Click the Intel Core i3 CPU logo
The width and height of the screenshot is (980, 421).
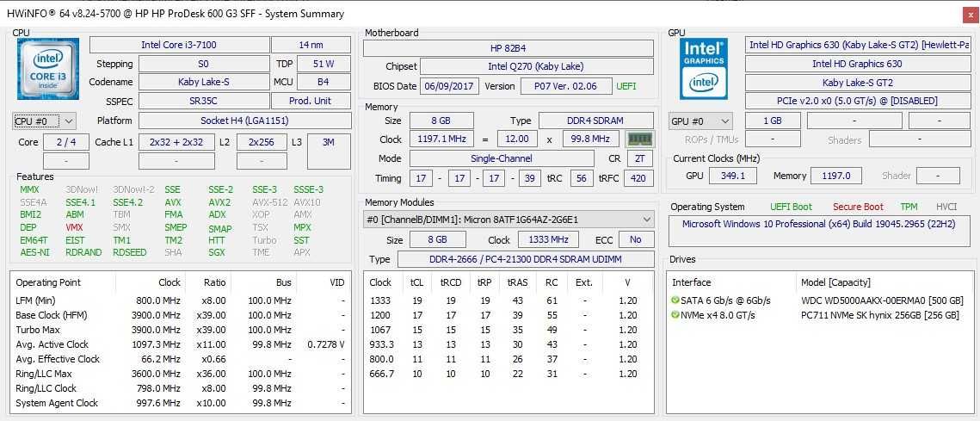pos(48,69)
